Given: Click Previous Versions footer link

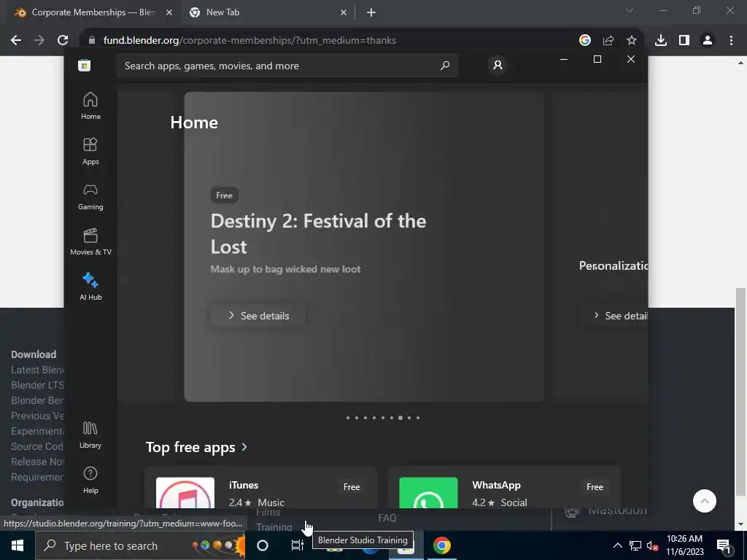Looking at the screenshot, I should (37, 416).
